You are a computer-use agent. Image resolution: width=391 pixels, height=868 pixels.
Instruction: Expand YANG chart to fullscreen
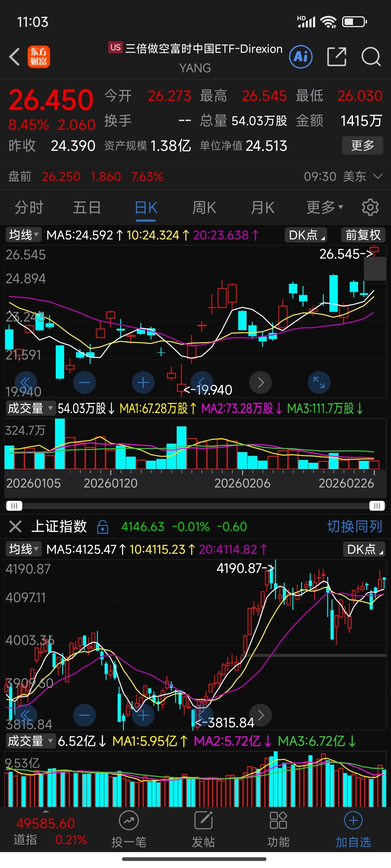(x=319, y=383)
